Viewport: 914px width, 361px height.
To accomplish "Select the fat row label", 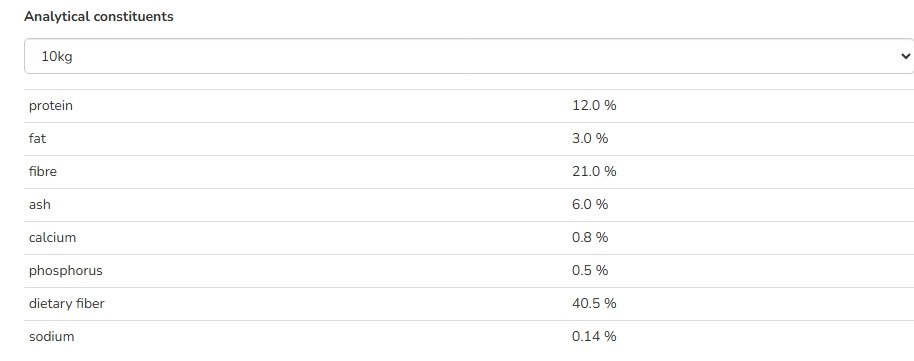I will pos(37,138).
